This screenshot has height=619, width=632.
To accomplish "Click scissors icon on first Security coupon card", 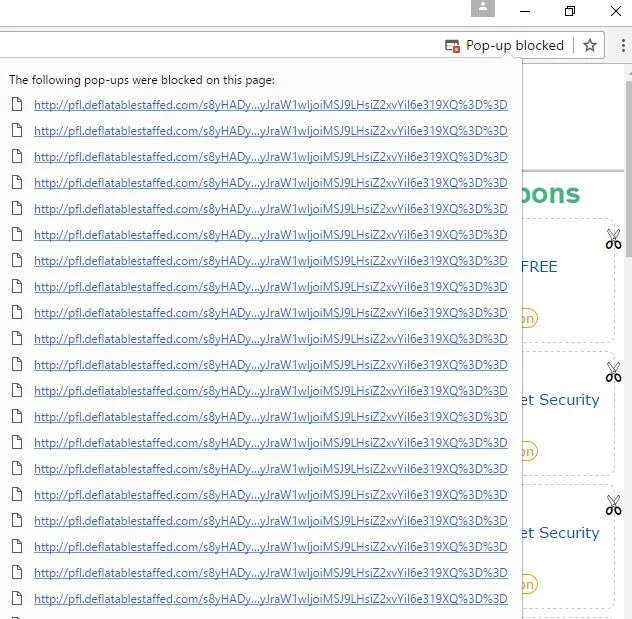I will [613, 372].
